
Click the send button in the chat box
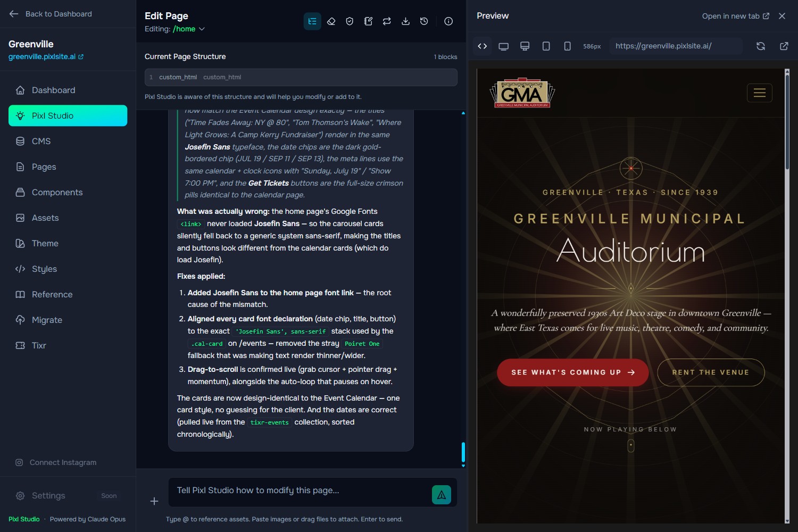442,495
